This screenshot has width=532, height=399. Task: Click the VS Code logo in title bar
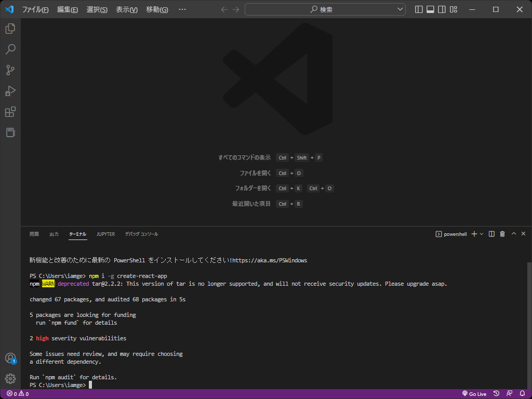click(x=9, y=9)
